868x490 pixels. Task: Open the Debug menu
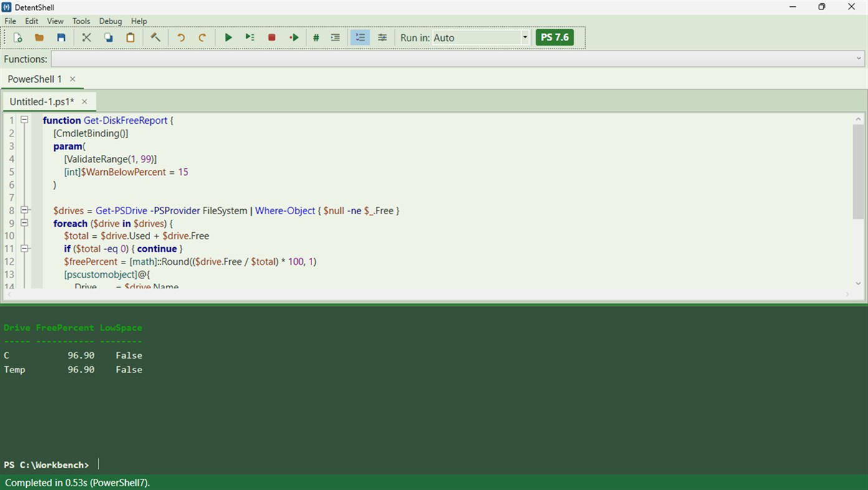click(110, 21)
